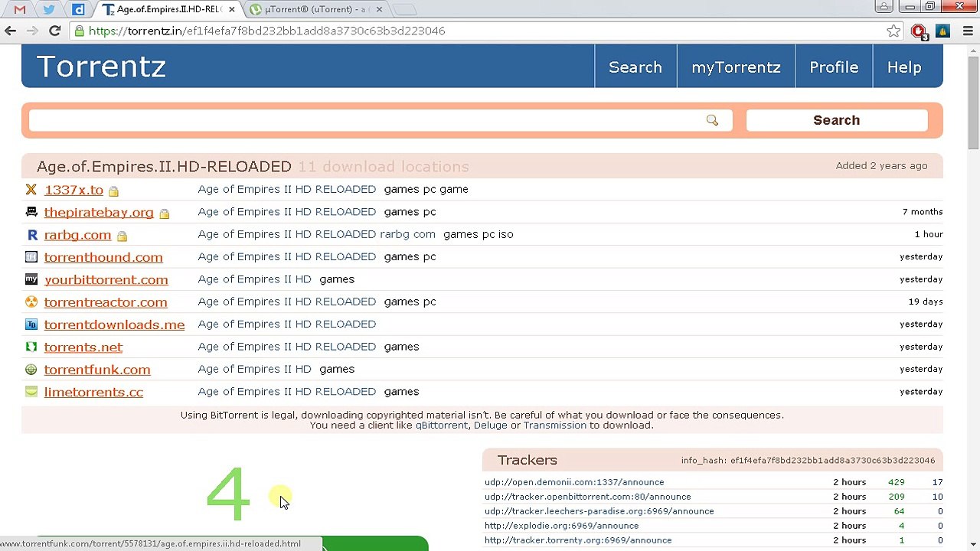Click the torrents.net green favicon
The width and height of the screenshot is (980, 551).
tap(31, 347)
